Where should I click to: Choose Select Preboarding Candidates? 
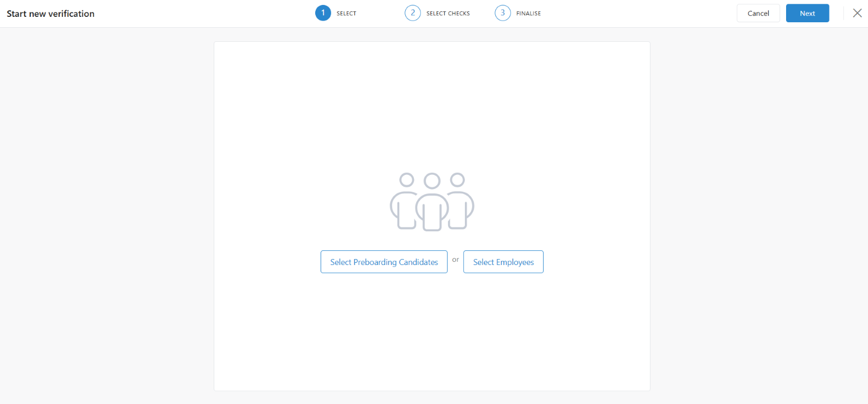click(x=384, y=262)
